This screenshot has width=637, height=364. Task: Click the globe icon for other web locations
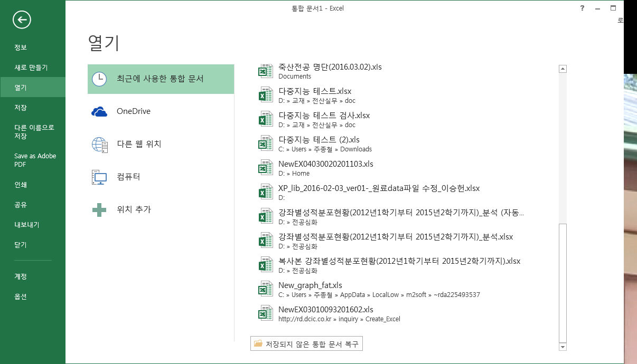99,145
